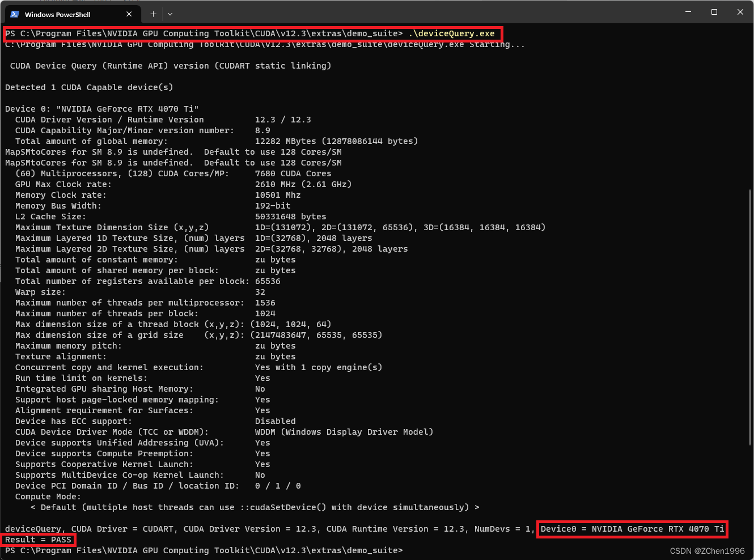Click the 'Maximum number of threads per block:' label
The width and height of the screenshot is (754, 560).
(x=107, y=313)
